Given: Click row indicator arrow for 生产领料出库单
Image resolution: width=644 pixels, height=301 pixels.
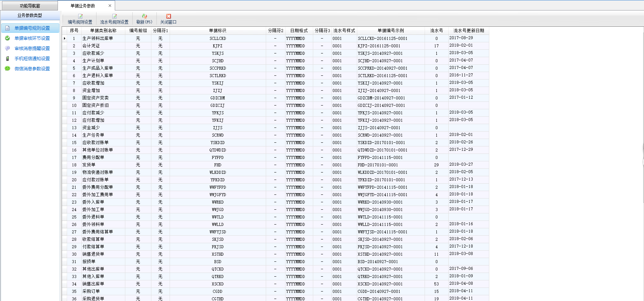Looking at the screenshot, I should [65, 39].
